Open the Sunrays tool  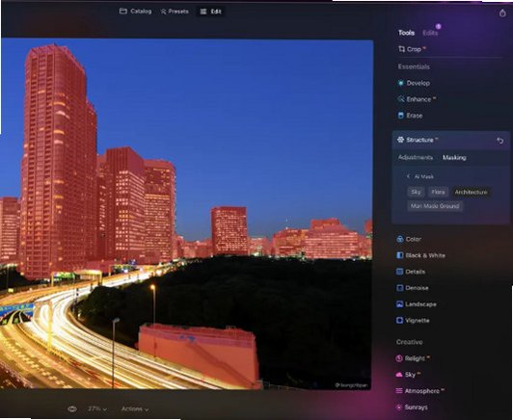coord(412,407)
